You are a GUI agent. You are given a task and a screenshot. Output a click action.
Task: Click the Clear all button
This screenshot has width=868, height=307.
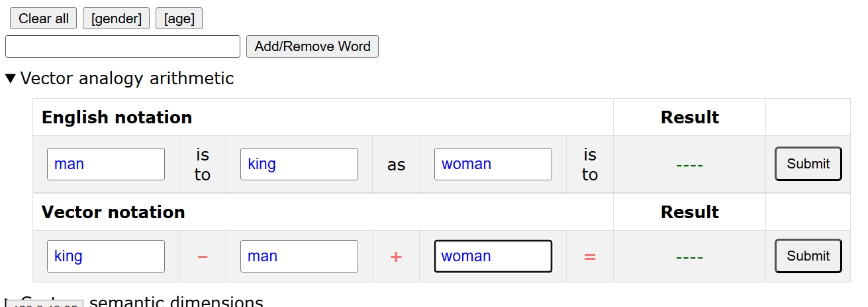44,19
